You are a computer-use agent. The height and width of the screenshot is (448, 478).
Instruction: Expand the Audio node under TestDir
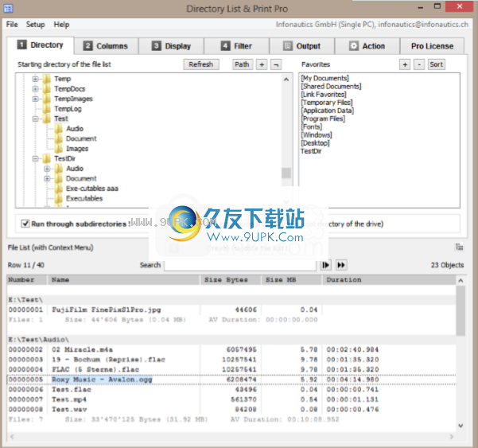click(47, 169)
